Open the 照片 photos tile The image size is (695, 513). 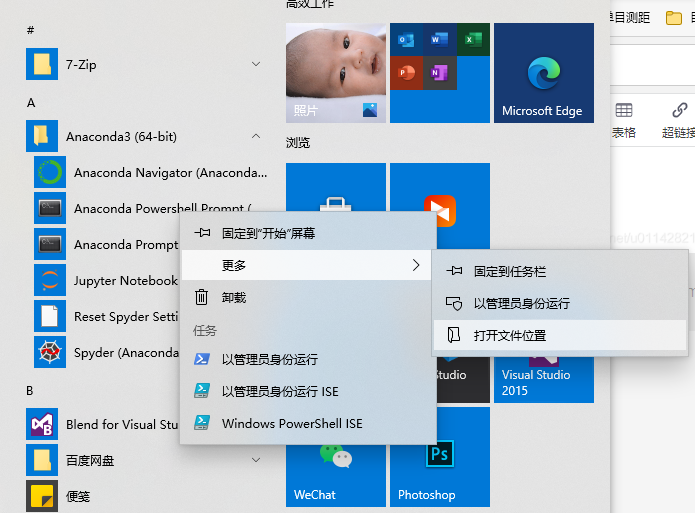coord(336,73)
